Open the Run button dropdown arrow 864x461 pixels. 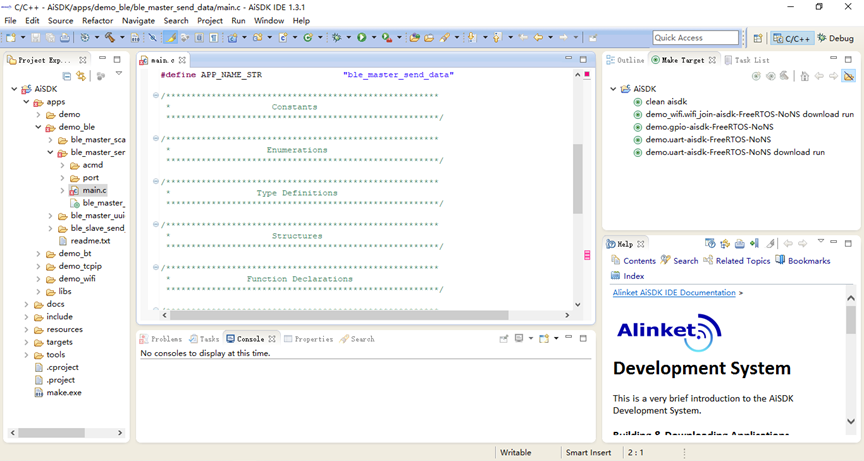click(x=374, y=37)
